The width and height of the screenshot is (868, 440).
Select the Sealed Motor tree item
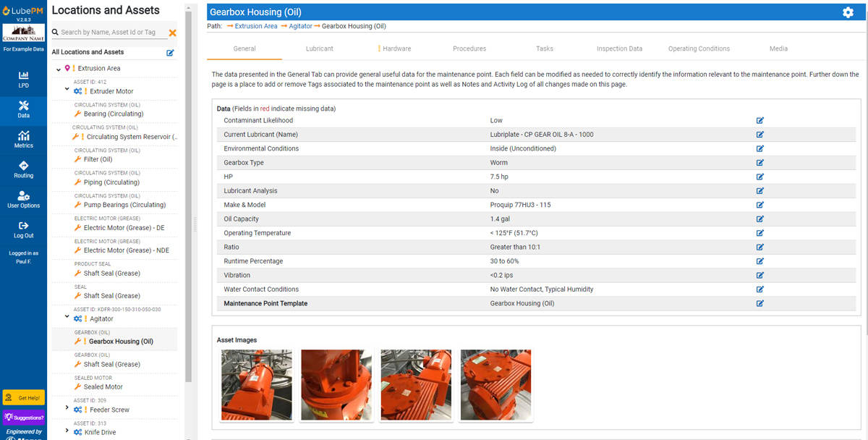click(103, 387)
